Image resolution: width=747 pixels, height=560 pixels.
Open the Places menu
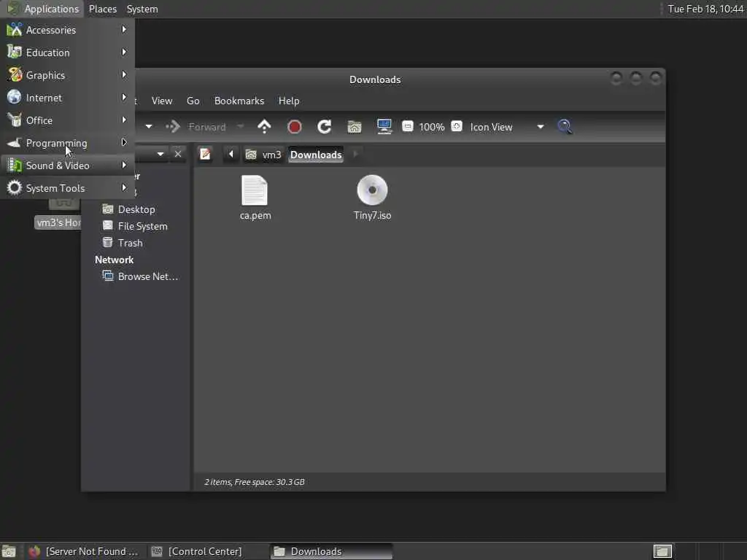tap(102, 9)
